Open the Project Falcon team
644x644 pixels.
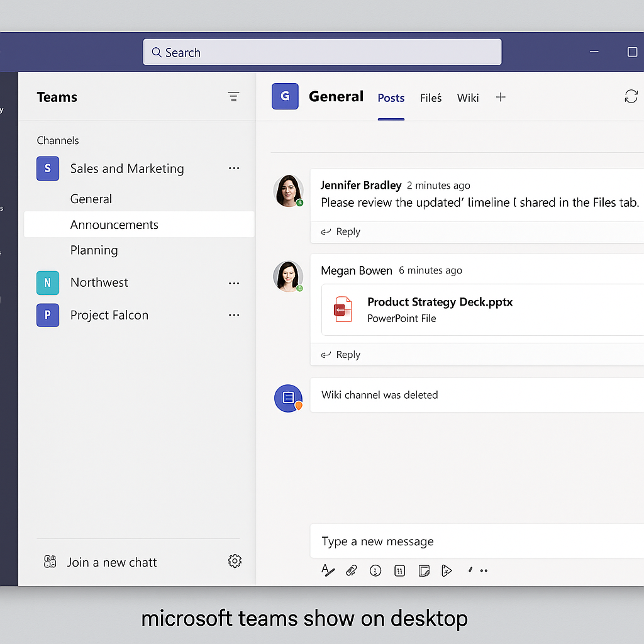[109, 315]
